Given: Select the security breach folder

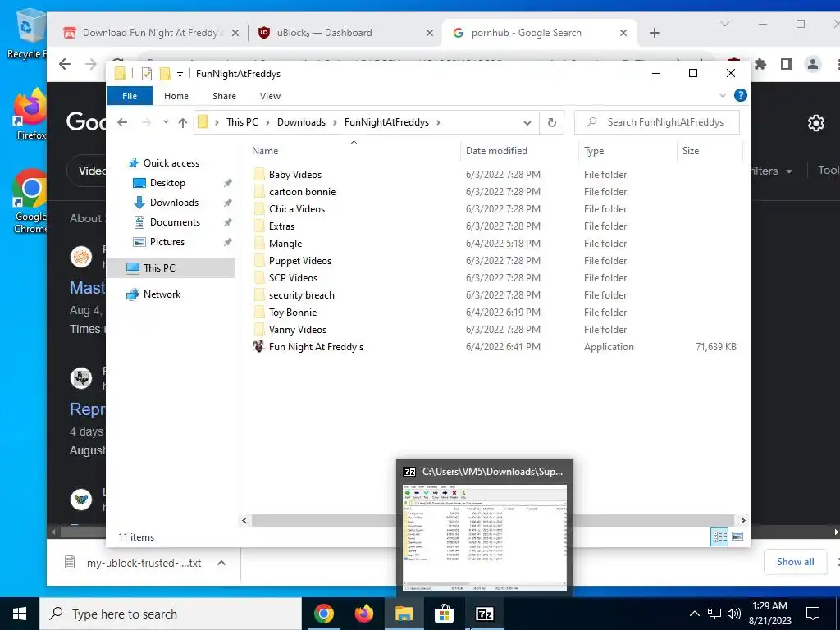Looking at the screenshot, I should (302, 295).
